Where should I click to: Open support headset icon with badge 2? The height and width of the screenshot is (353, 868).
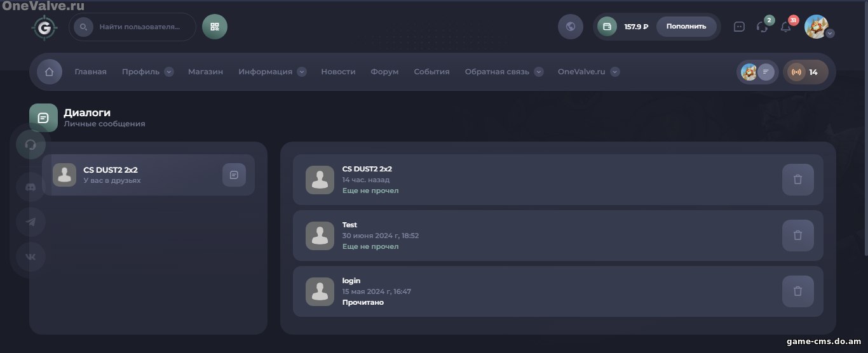[x=762, y=27]
